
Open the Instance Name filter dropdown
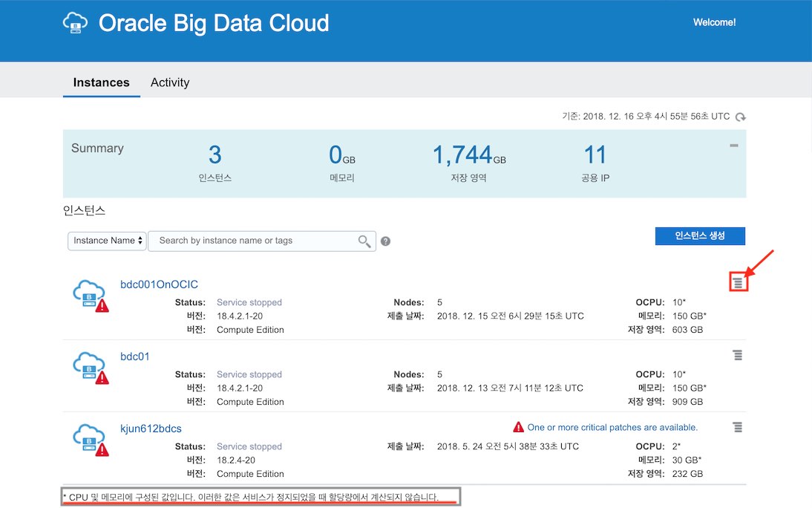(107, 241)
